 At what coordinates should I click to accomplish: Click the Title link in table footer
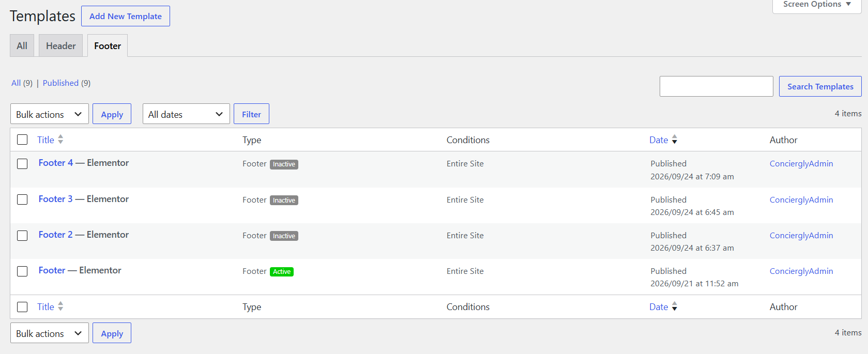click(x=45, y=306)
